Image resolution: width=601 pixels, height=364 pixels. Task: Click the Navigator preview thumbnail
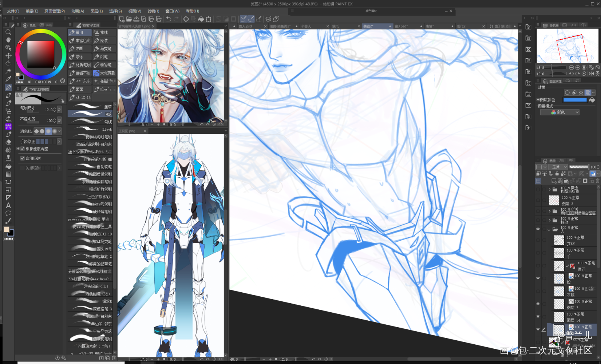point(567,46)
